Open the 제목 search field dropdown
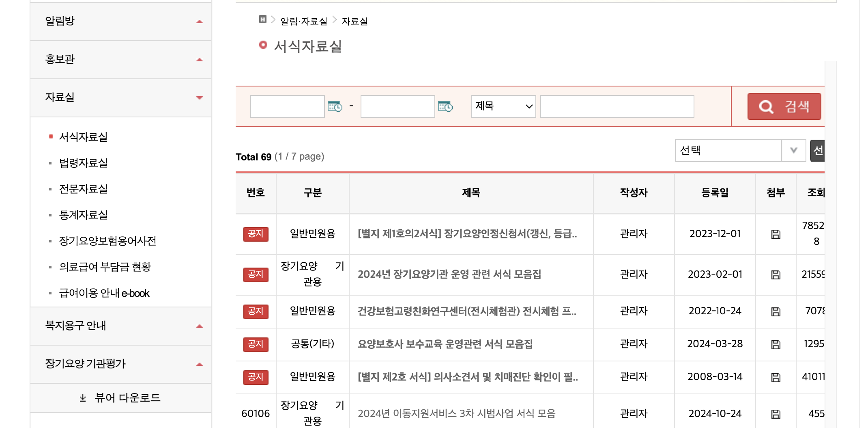This screenshot has height=428, width=868. [503, 106]
